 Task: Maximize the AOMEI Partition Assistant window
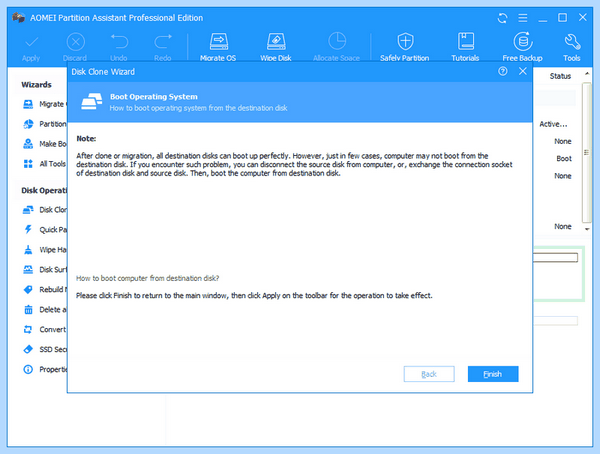click(x=562, y=18)
